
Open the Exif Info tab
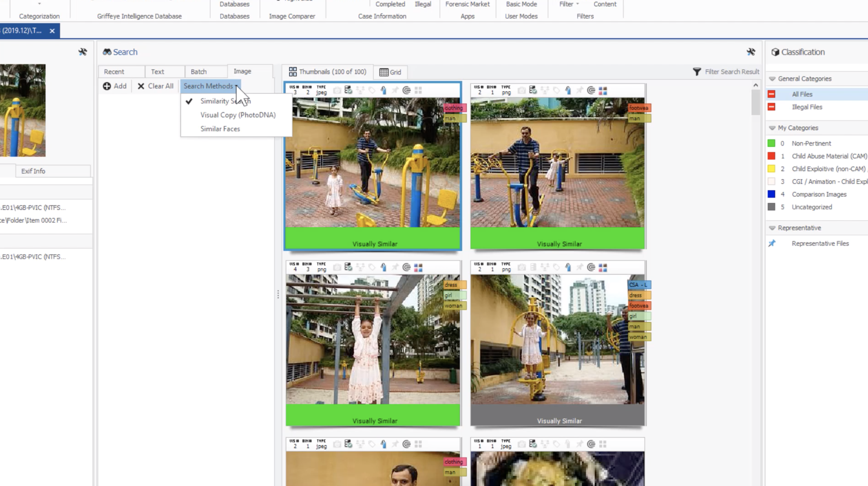point(53,171)
